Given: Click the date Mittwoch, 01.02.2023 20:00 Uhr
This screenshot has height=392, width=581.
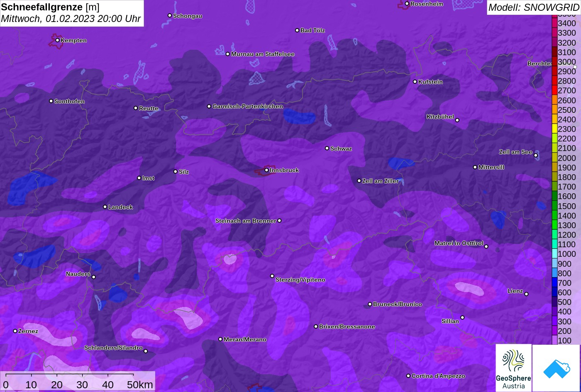Looking at the screenshot, I should 71,19.
